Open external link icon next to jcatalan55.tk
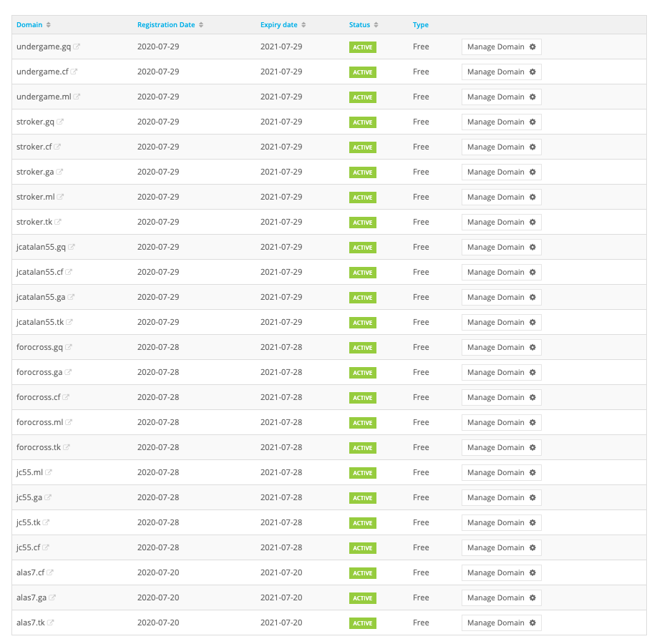 [69, 321]
